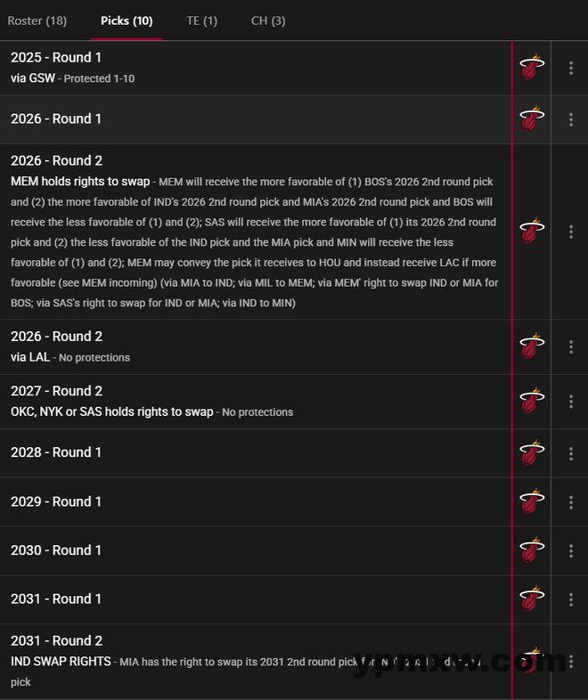588x700 pixels.
Task: Open options menu for 2030 Round 1 pick
Action: (570, 551)
